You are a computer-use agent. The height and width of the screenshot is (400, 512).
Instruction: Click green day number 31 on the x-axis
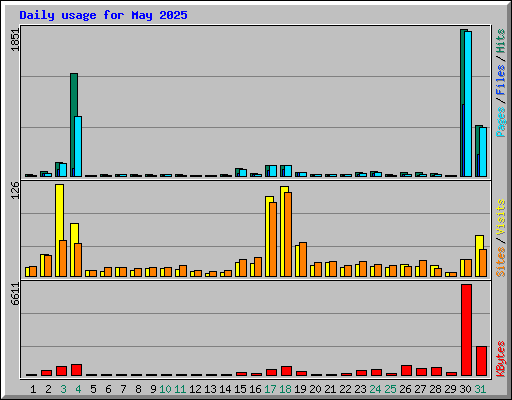pyautogui.click(x=480, y=389)
